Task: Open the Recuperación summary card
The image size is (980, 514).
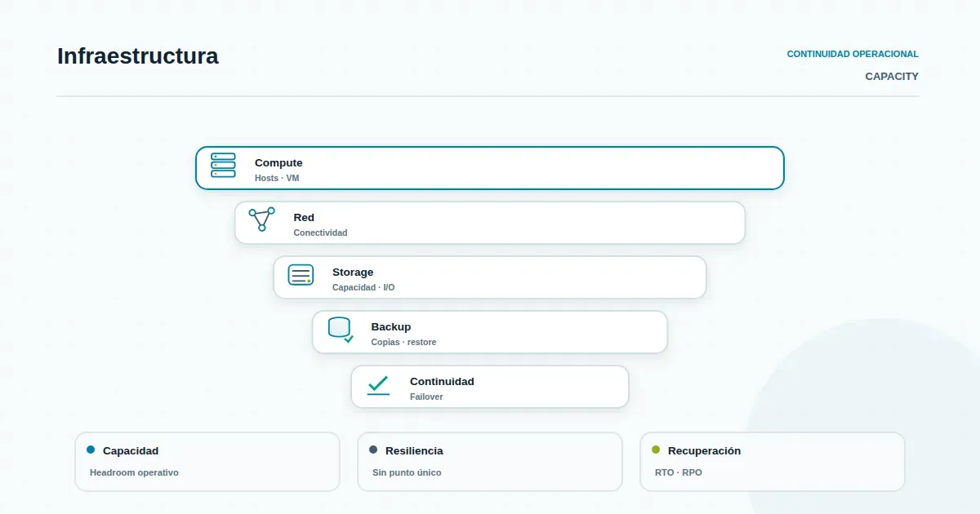Action: pyautogui.click(x=773, y=462)
